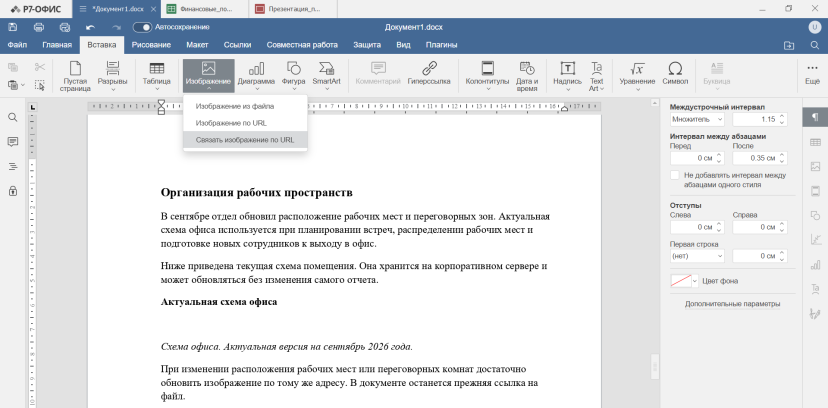Choose Изображение по URL
Image resolution: width=828 pixels, height=408 pixels.
point(245,123)
